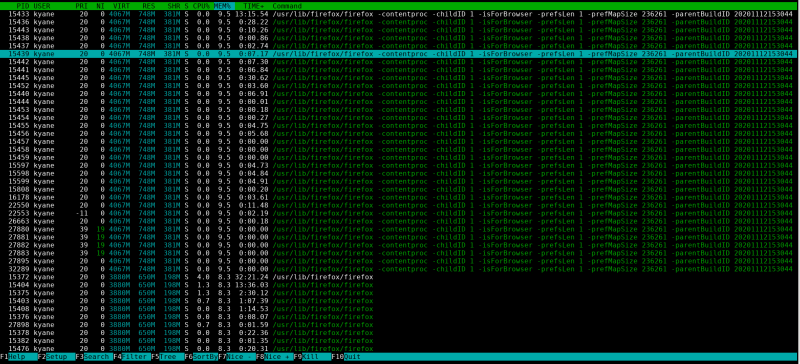Click the RES column header
Viewport: 800px width, 364px height.
click(x=149, y=6)
